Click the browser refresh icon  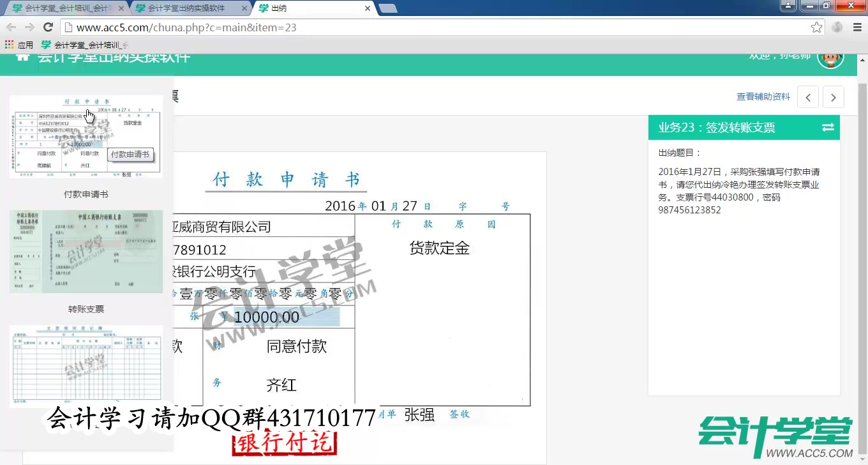[x=49, y=27]
